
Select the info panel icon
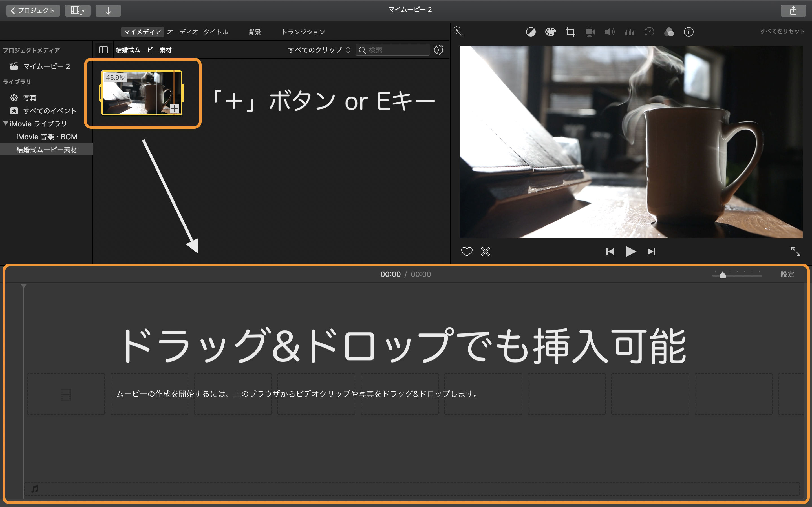point(689,32)
